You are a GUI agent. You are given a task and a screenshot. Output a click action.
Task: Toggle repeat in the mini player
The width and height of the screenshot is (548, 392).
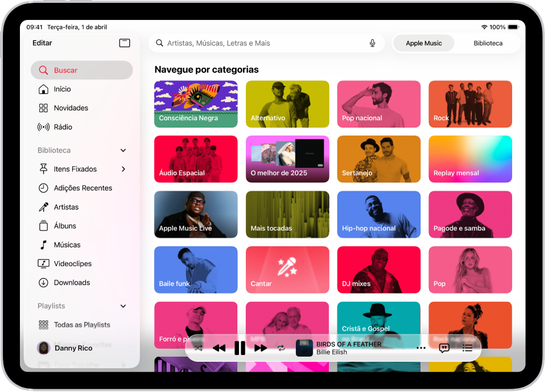click(x=281, y=348)
